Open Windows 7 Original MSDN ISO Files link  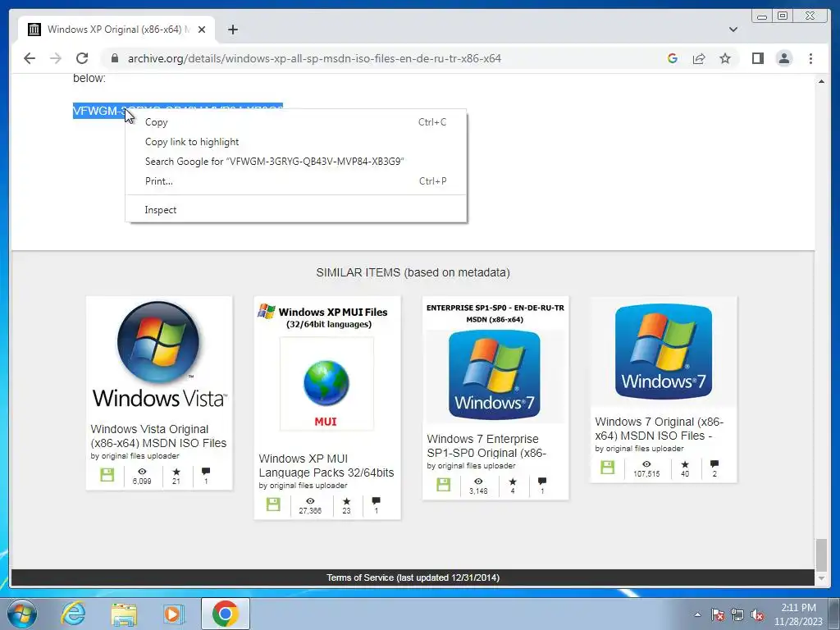pyautogui.click(x=659, y=428)
